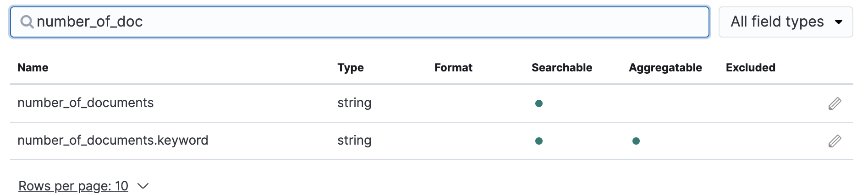The width and height of the screenshot is (868, 195).
Task: Open the All field types filter
Action: (x=786, y=22)
